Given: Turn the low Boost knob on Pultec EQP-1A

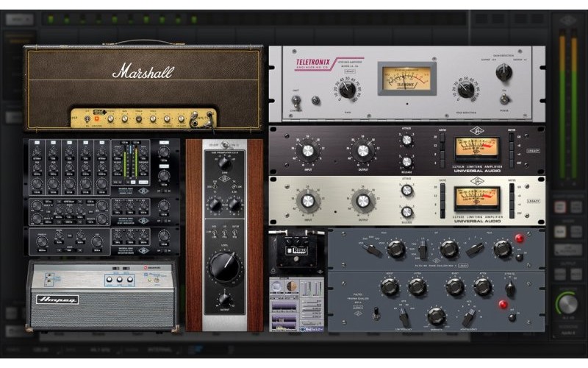Looking at the screenshot, I should pyautogui.click(x=390, y=287).
